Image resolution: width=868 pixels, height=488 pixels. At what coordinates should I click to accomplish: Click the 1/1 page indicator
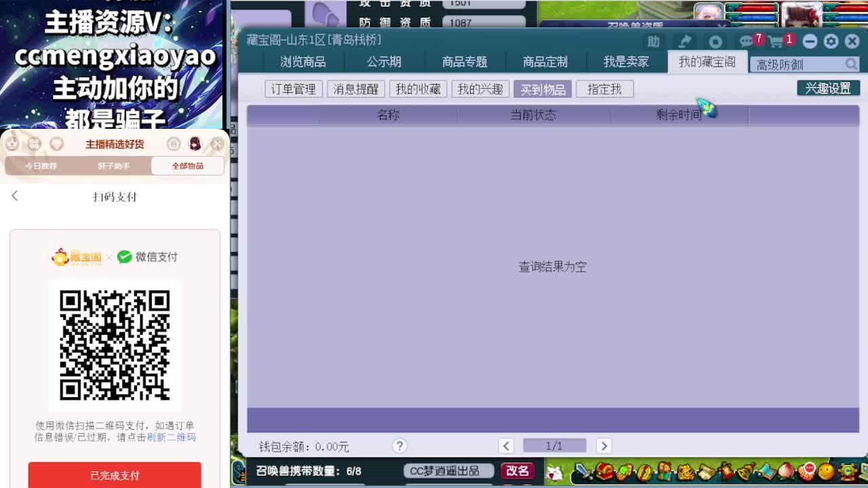point(554,445)
